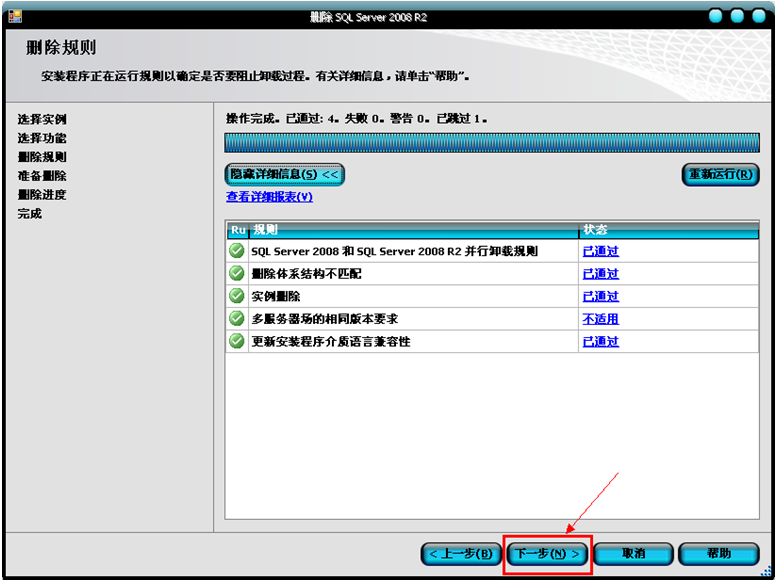Select 选择功能 step in sidebar
779x581 pixels.
click(42, 138)
